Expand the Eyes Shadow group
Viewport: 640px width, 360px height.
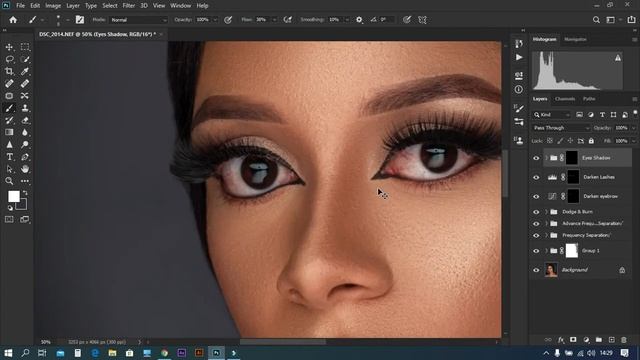(546, 158)
